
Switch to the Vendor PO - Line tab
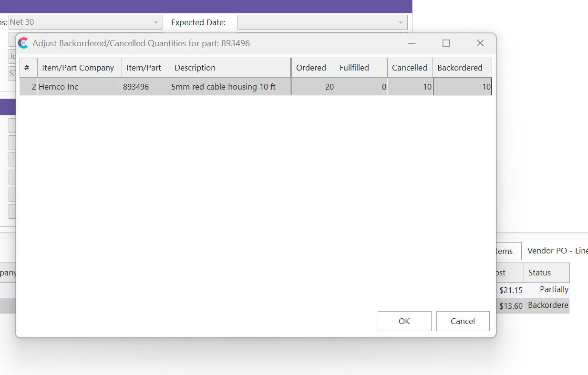point(557,251)
